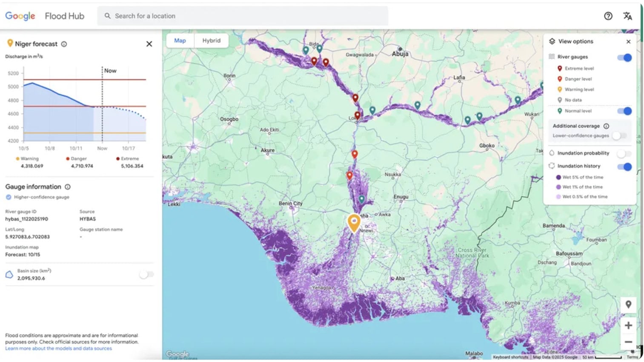Click the red gauge marker just west of the Lokoja label
This screenshot has height=362, width=644.
pyautogui.click(x=357, y=115)
